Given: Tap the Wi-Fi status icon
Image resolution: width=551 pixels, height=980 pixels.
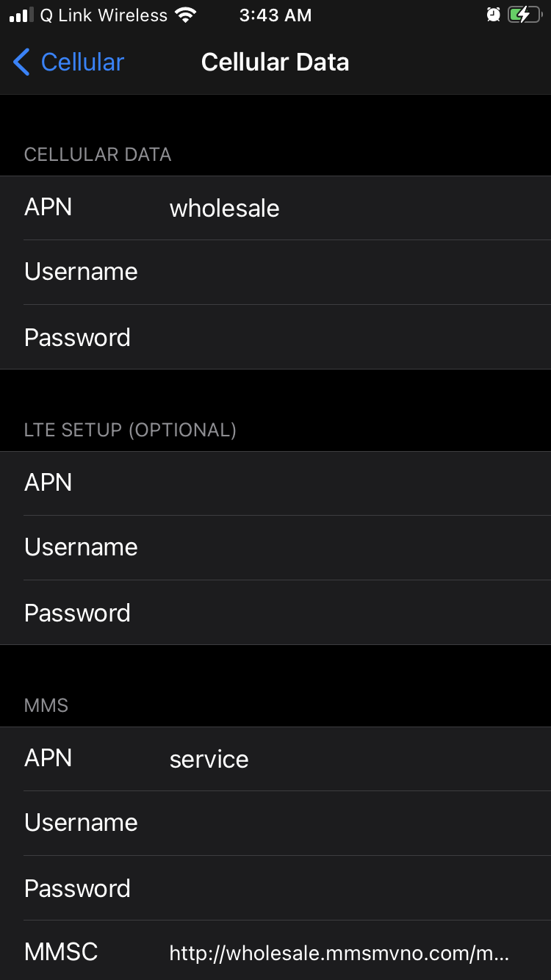Looking at the screenshot, I should point(187,15).
